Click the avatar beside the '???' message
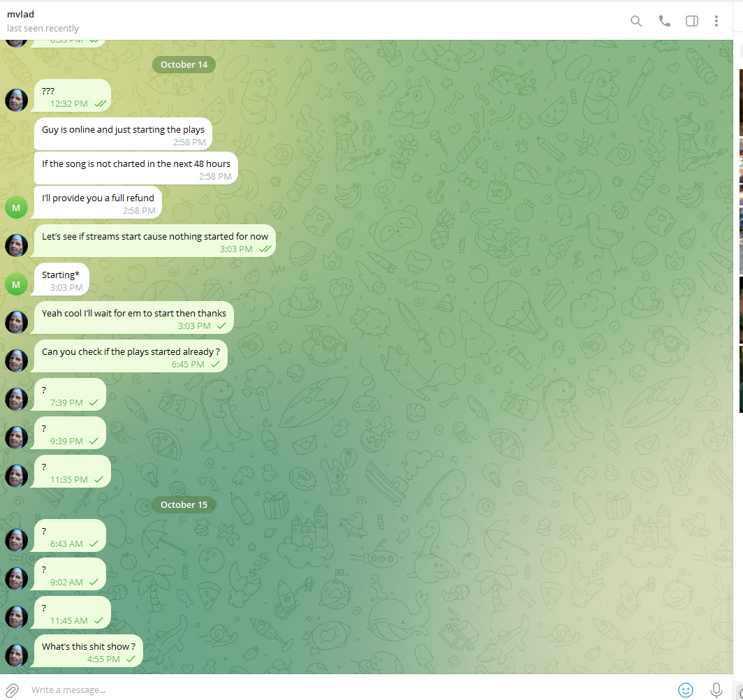This screenshot has width=743, height=700. 16,100
